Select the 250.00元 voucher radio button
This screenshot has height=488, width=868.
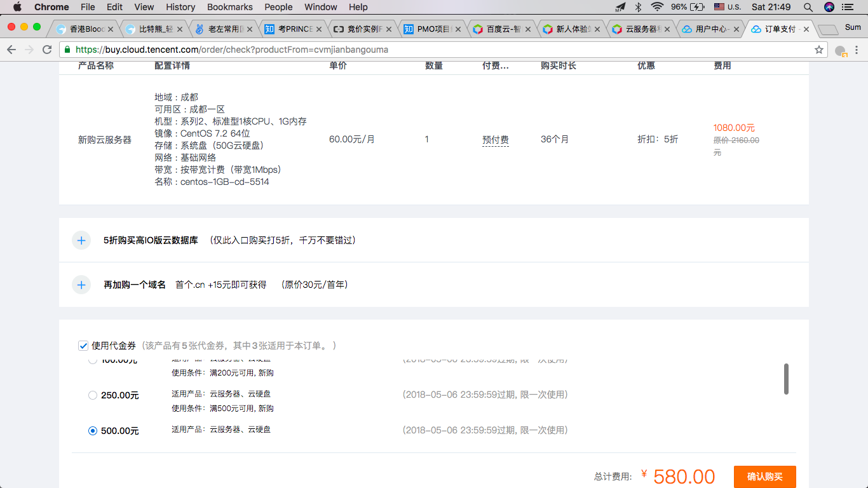tap(92, 395)
